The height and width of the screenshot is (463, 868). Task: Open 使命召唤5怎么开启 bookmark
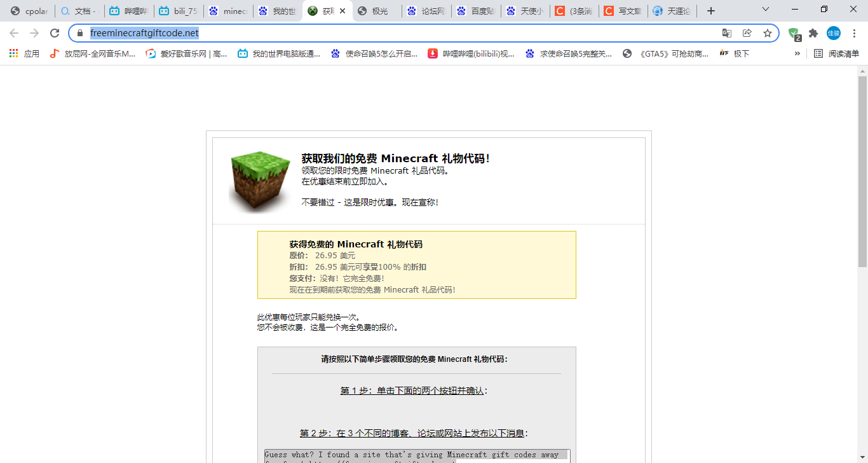(x=374, y=54)
